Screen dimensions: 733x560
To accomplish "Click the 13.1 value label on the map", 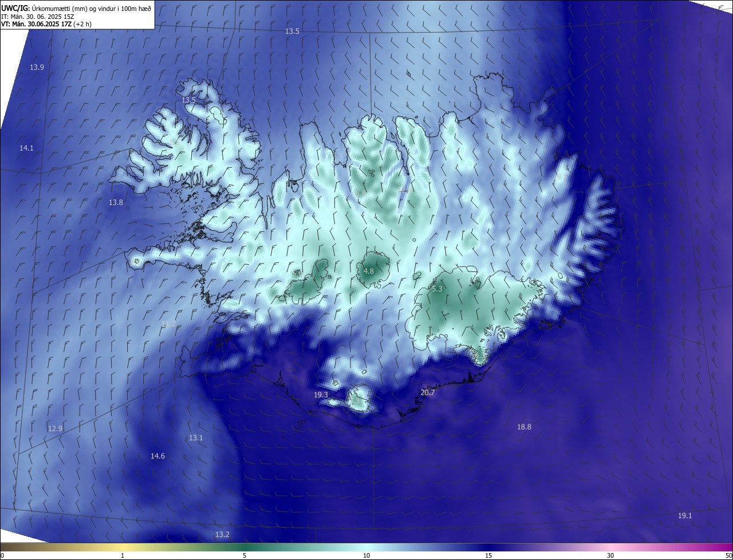I will pyautogui.click(x=196, y=437).
